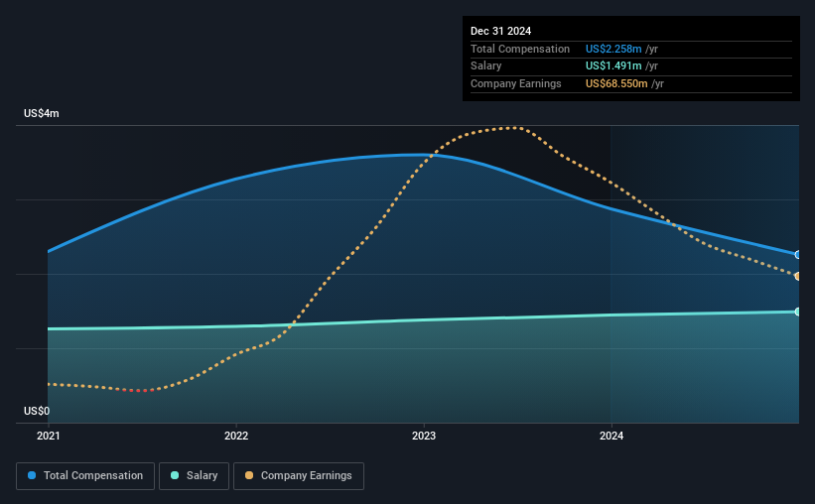Click the 2024 x-axis label

611,436
